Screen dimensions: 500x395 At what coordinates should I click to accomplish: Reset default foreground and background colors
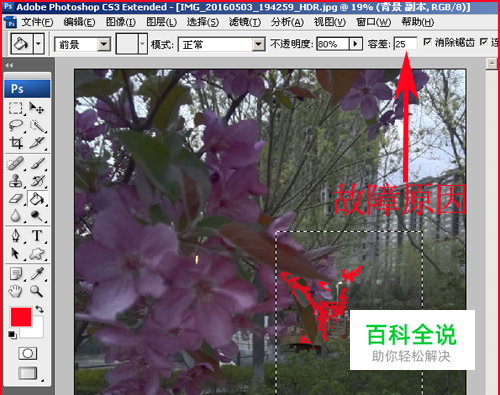click(x=13, y=335)
